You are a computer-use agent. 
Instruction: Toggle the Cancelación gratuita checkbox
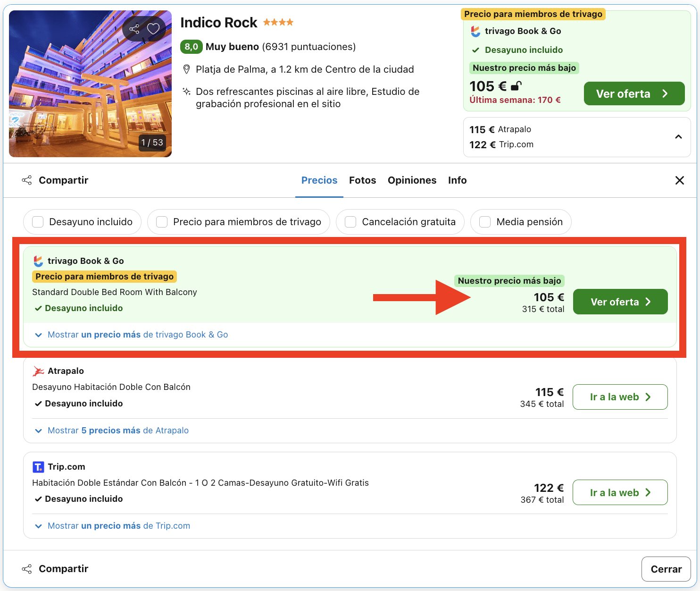[x=350, y=222]
